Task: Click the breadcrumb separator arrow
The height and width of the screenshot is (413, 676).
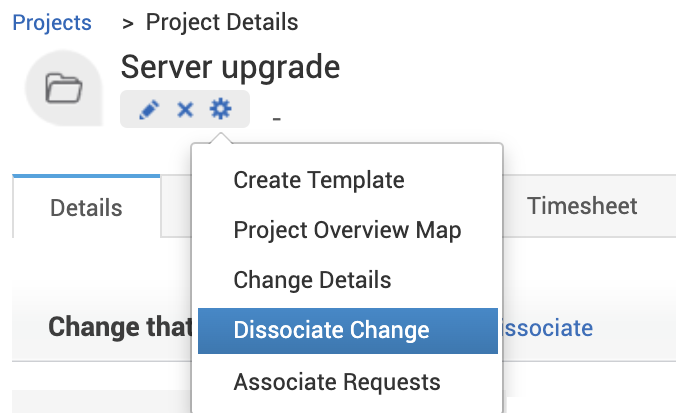Action: coord(128,22)
